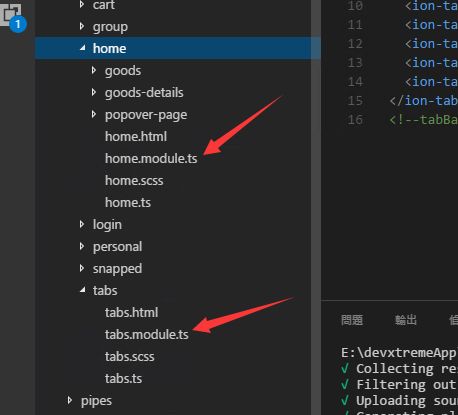Open file home.ts
Viewport: 458px width, 415px height.
coord(128,202)
